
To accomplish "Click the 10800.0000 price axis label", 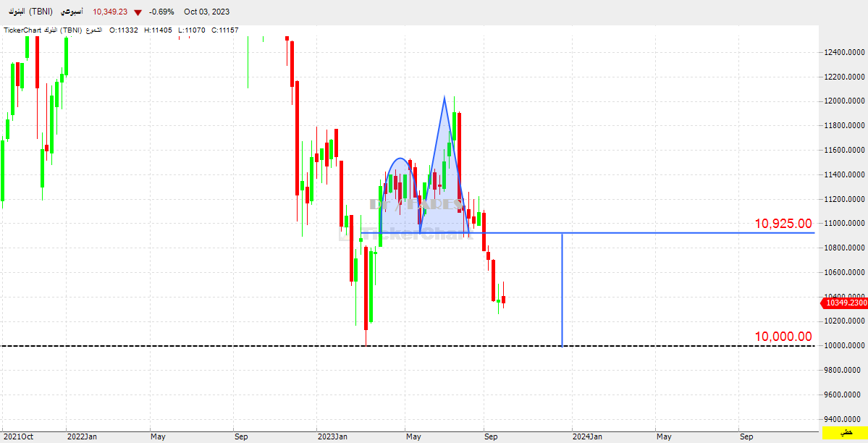I will [843, 248].
